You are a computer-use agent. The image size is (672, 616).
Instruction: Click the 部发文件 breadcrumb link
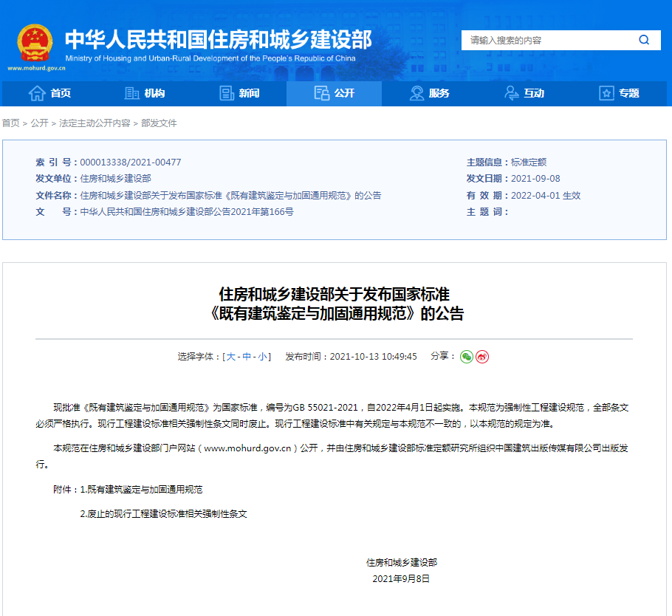pyautogui.click(x=159, y=123)
